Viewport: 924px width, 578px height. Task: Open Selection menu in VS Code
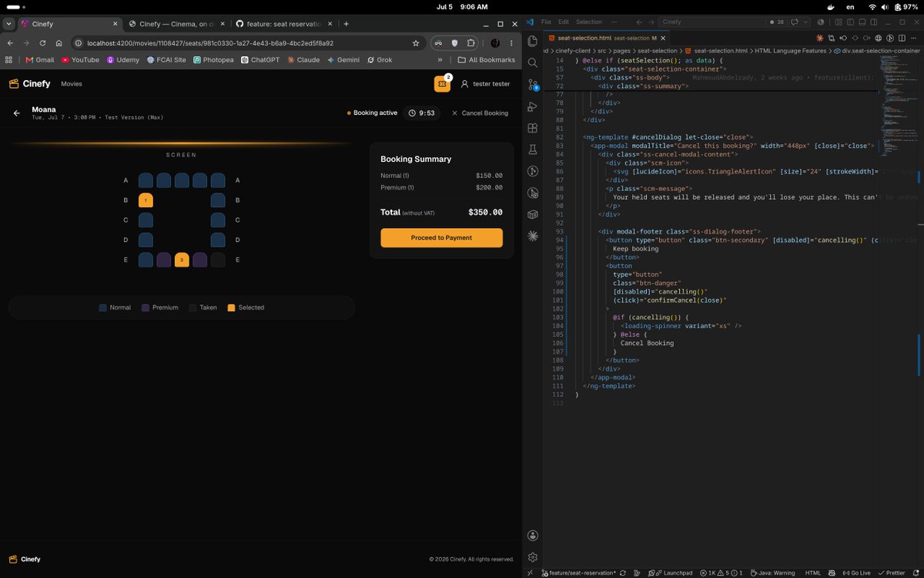(589, 22)
